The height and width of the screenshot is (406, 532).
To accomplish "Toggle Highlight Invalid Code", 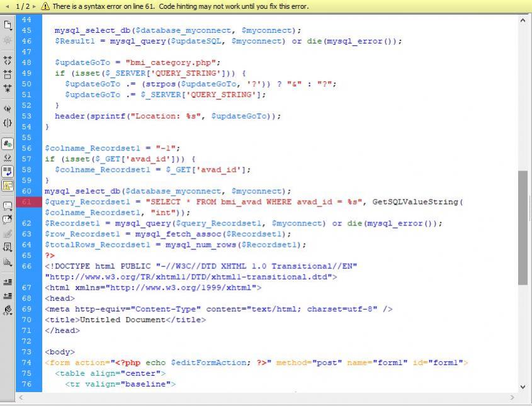I will pos(8,157).
